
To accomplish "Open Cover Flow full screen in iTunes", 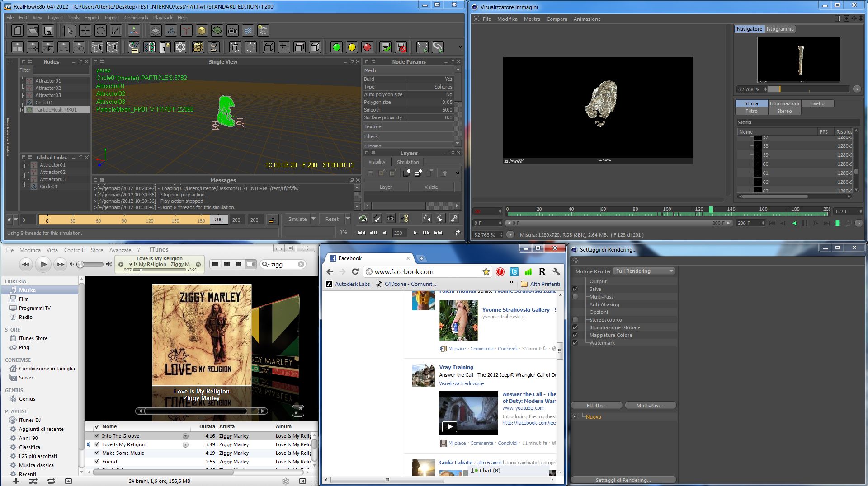I will click(x=298, y=411).
